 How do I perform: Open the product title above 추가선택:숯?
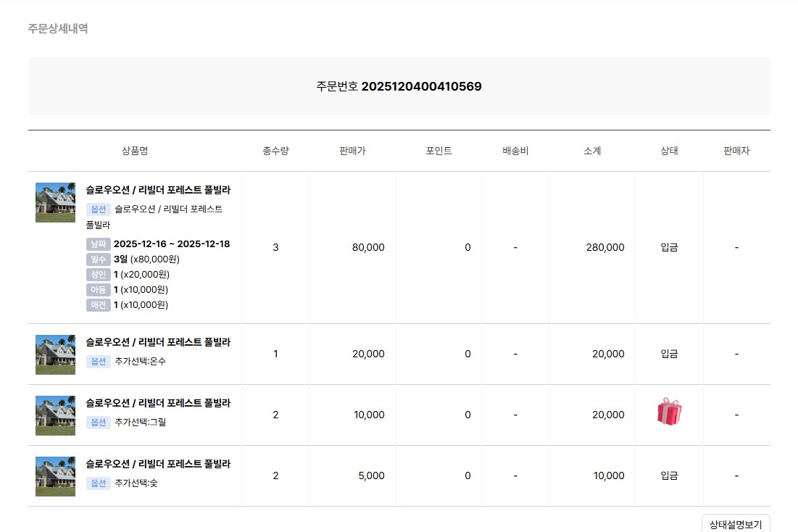[x=158, y=464]
